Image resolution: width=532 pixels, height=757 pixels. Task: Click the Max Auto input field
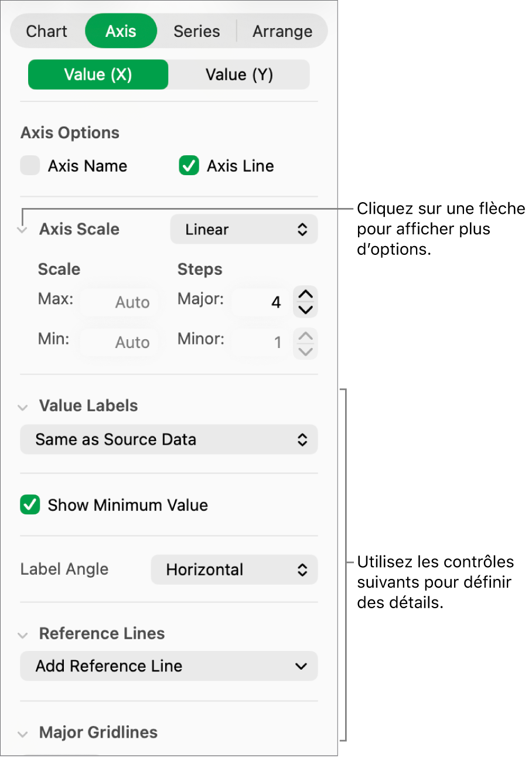coord(120,302)
